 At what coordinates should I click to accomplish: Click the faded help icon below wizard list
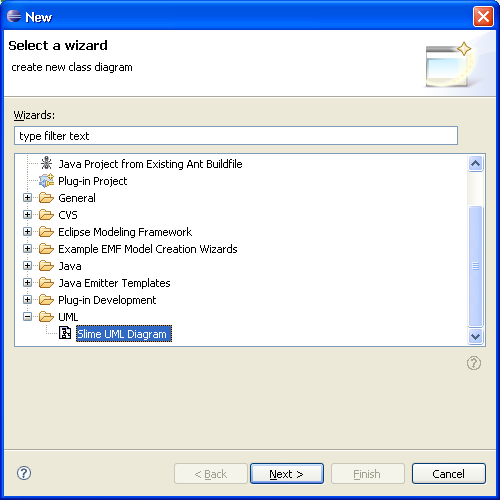[x=474, y=363]
